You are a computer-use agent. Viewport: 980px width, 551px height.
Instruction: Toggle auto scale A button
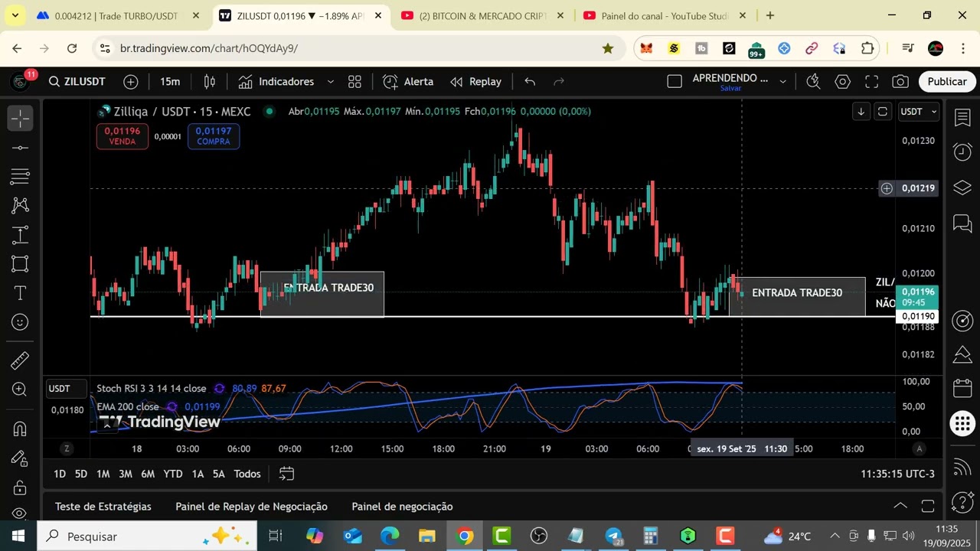point(920,449)
